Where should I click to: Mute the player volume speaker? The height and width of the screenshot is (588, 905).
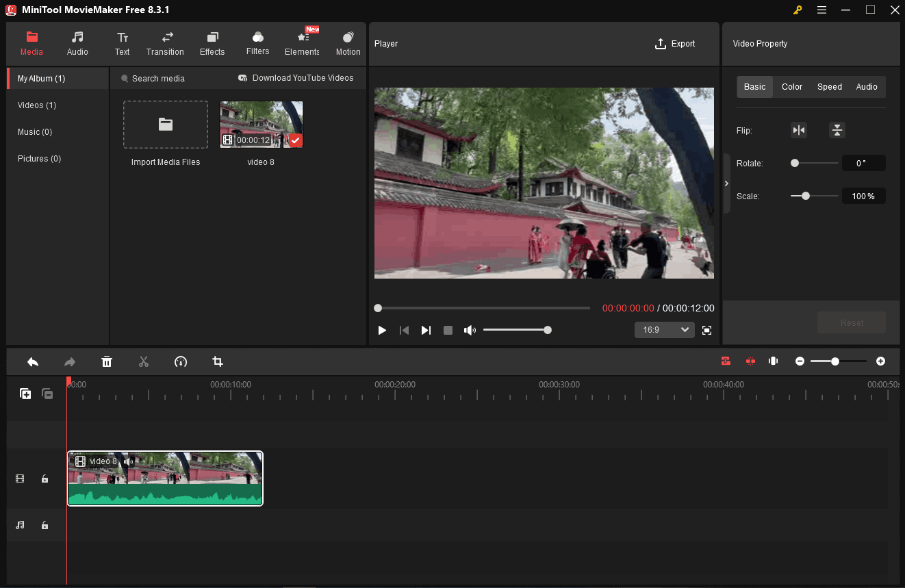(x=470, y=330)
